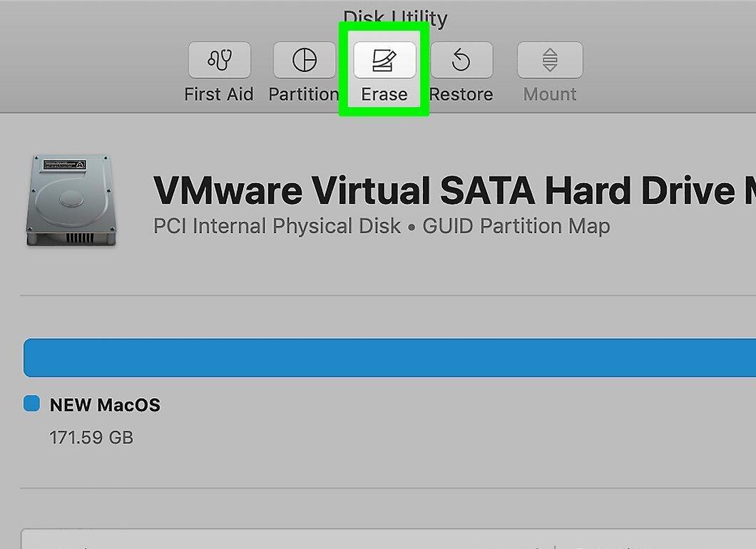Select the hard drive image icon

point(71,200)
